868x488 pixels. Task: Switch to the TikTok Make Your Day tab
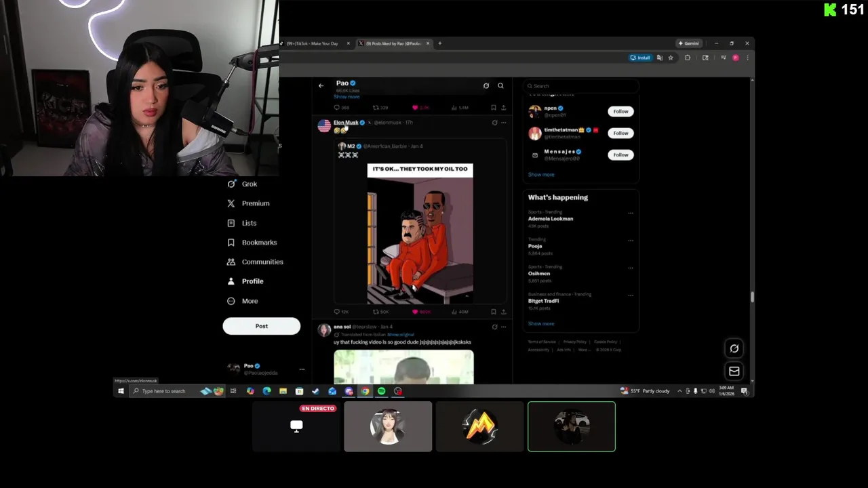[x=313, y=43]
